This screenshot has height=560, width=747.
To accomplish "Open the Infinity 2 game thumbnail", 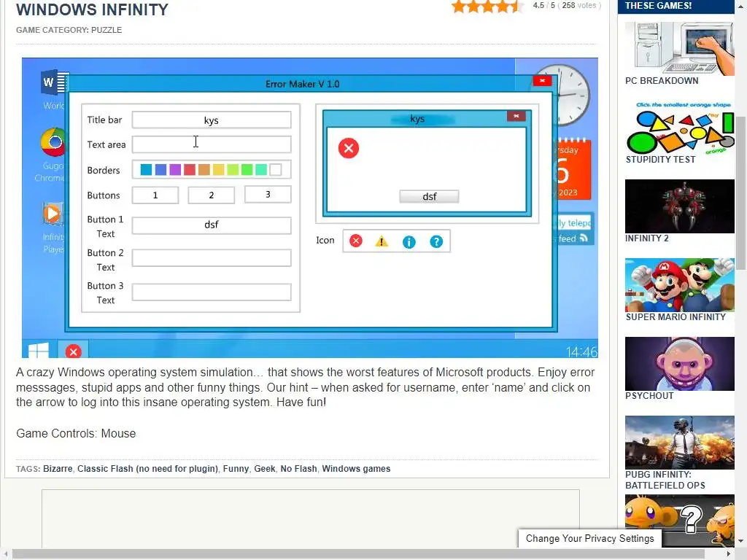I will pyautogui.click(x=680, y=206).
